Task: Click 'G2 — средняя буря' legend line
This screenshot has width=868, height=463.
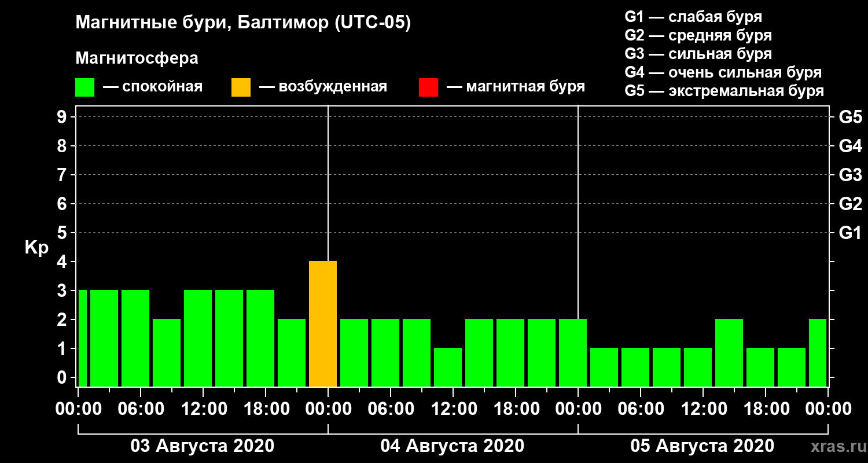Action: [x=698, y=35]
